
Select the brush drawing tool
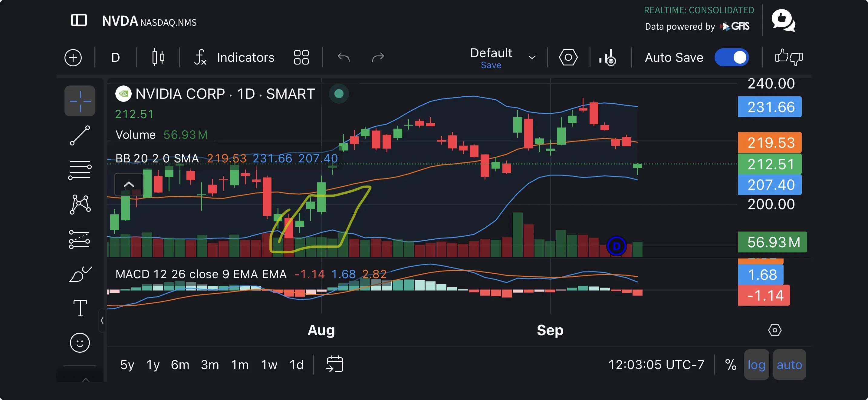80,274
